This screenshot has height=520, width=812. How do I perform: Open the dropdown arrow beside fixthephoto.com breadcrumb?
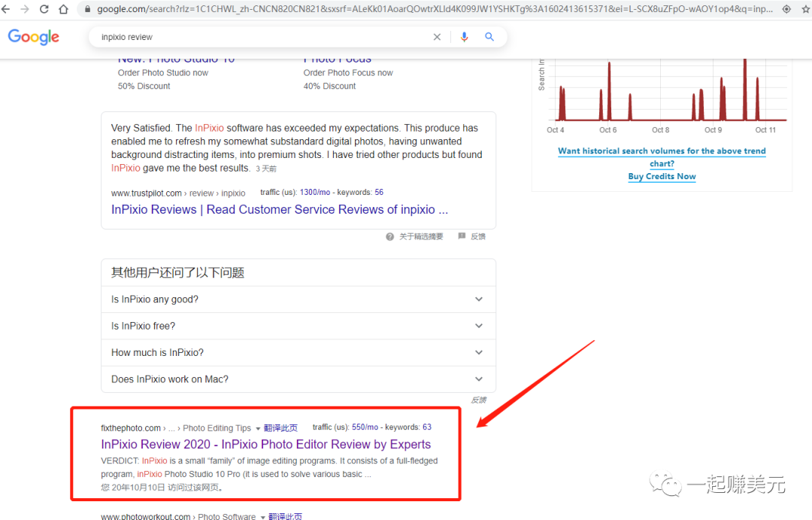[x=258, y=429]
